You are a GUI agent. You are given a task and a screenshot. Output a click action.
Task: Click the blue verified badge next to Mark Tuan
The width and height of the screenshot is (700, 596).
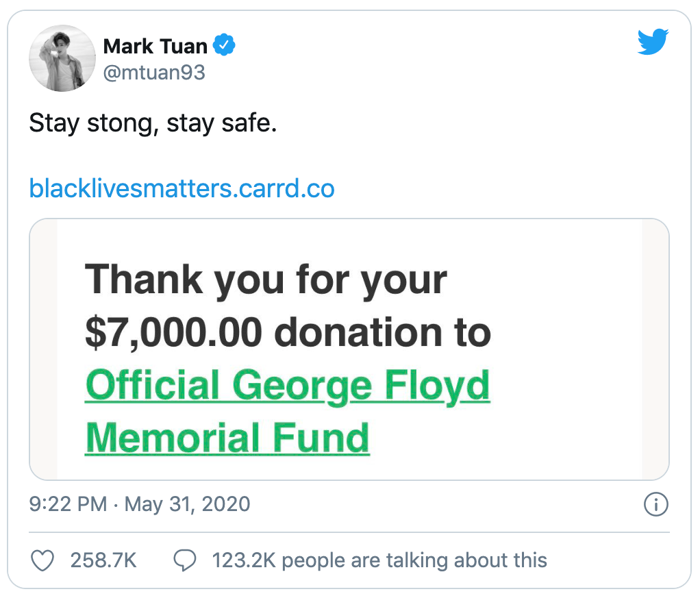click(x=224, y=46)
